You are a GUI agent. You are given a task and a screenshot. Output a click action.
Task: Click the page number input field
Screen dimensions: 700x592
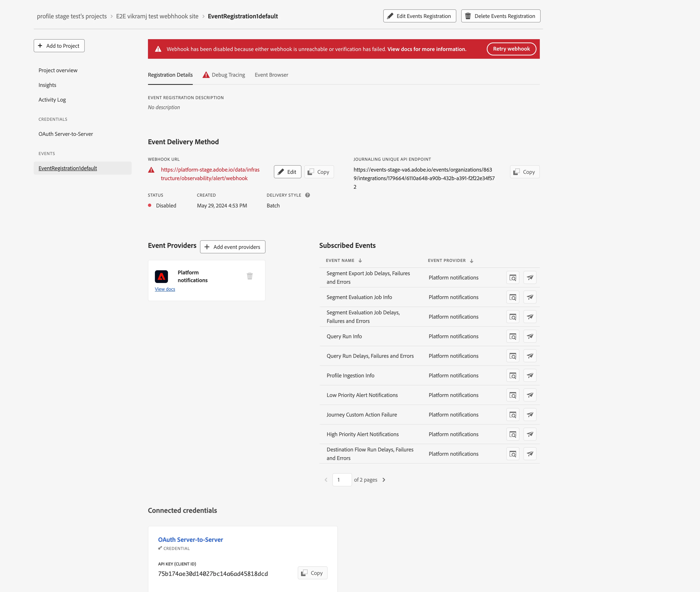pos(342,480)
